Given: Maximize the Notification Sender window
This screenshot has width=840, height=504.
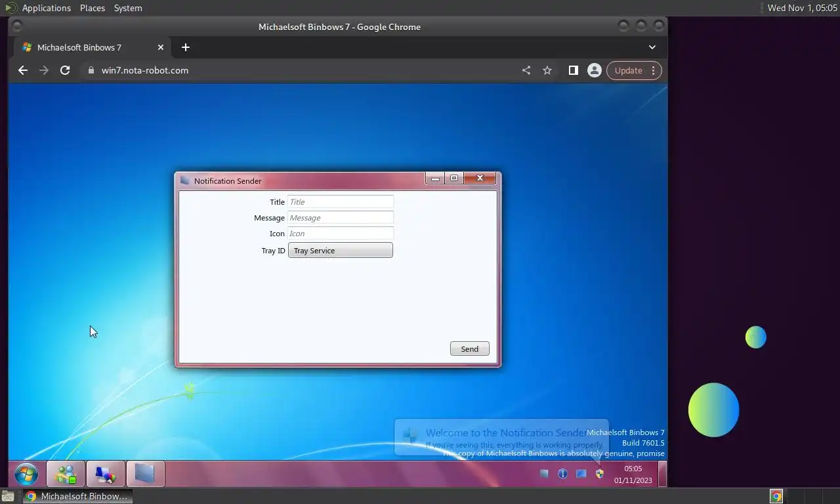Looking at the screenshot, I should point(454,178).
